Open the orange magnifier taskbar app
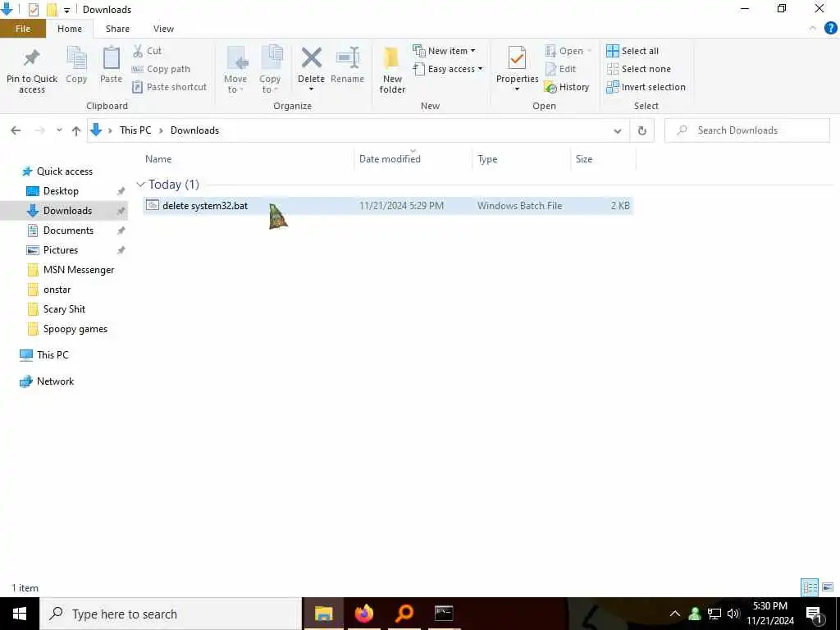Image resolution: width=840 pixels, height=630 pixels. (x=404, y=614)
